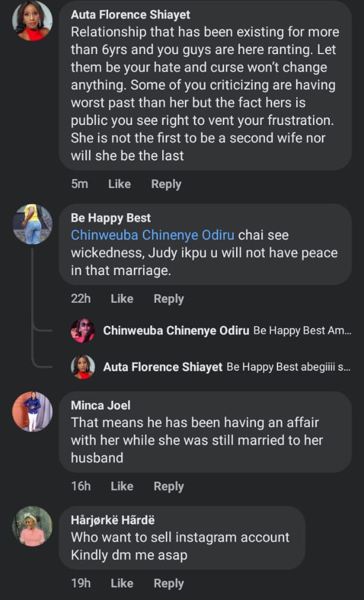
Task: Like Minca Joel's comment
Action: point(122,486)
